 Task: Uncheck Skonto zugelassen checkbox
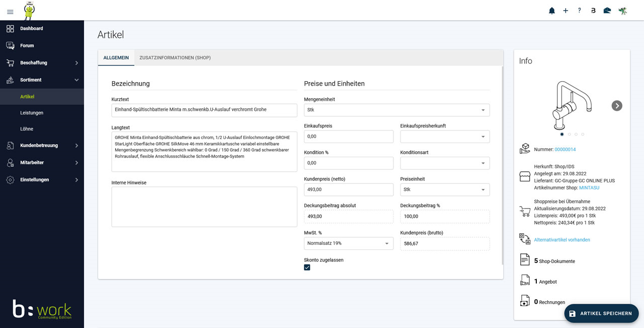307,268
